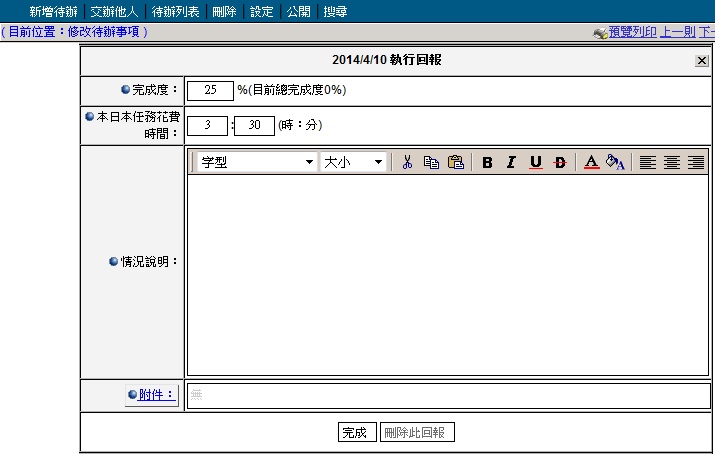Toggle bold formatting

pos(487,162)
